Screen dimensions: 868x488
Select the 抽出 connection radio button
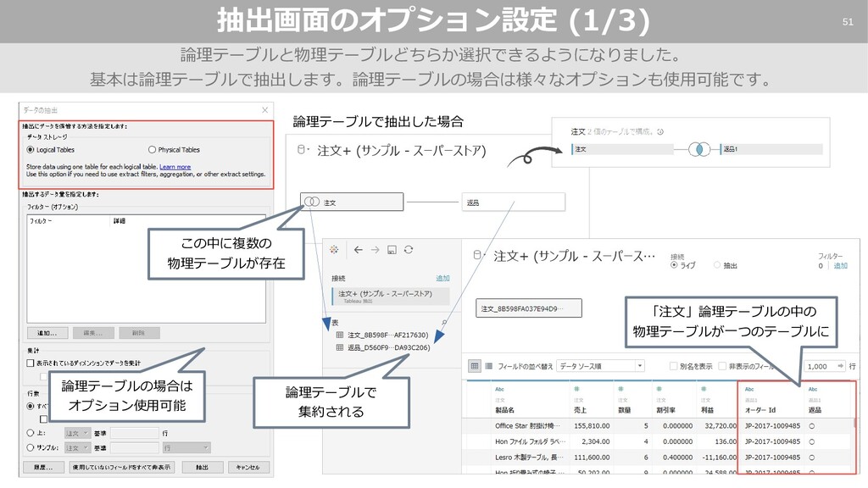click(717, 265)
